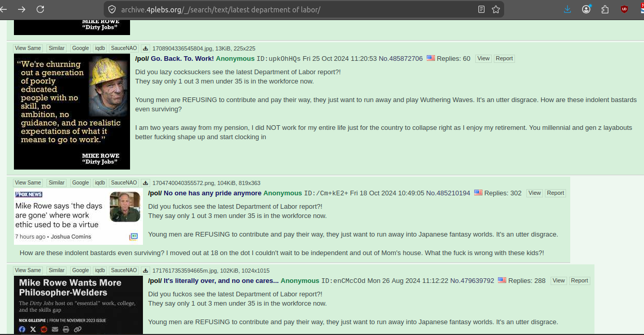
Task: Click Similar for 1717617353594665m.jpg
Action: pyautogui.click(x=57, y=270)
